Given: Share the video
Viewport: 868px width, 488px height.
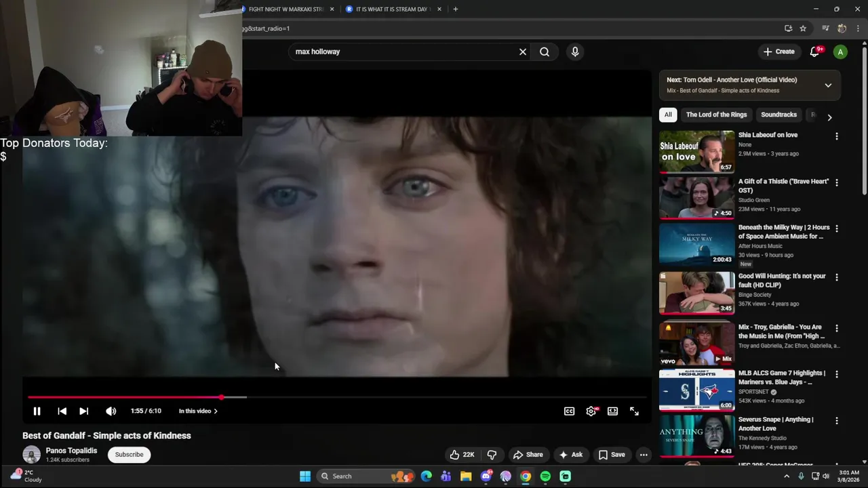Looking at the screenshot, I should tap(528, 455).
